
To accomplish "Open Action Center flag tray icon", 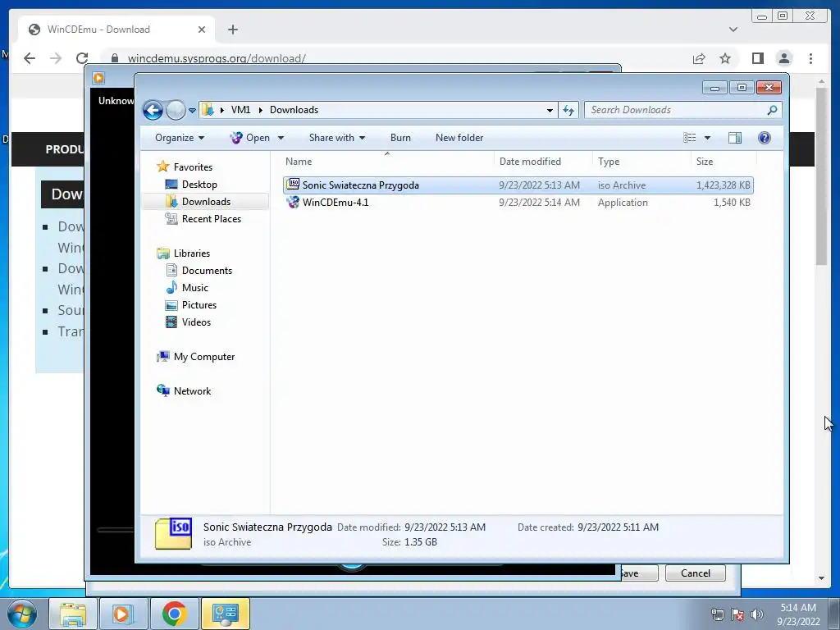I will 737,614.
